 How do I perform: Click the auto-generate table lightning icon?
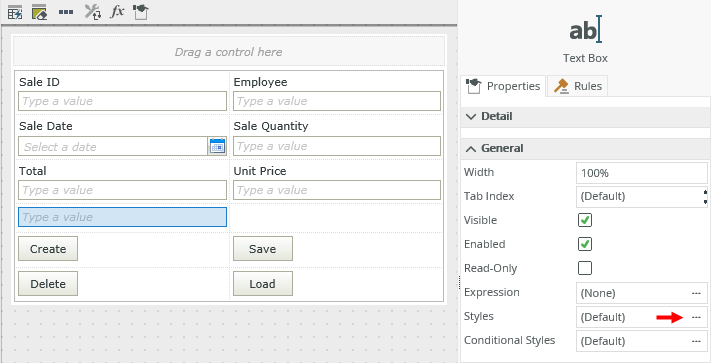pyautogui.click(x=15, y=12)
